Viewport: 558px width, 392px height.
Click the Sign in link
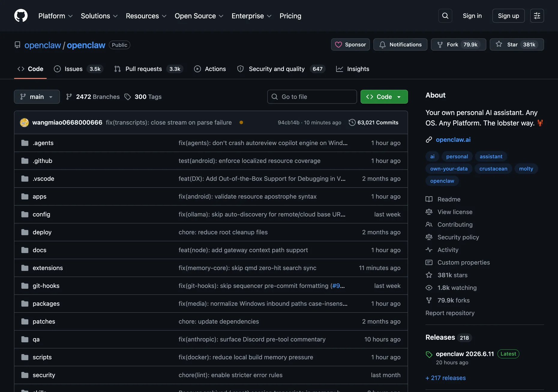(x=472, y=16)
